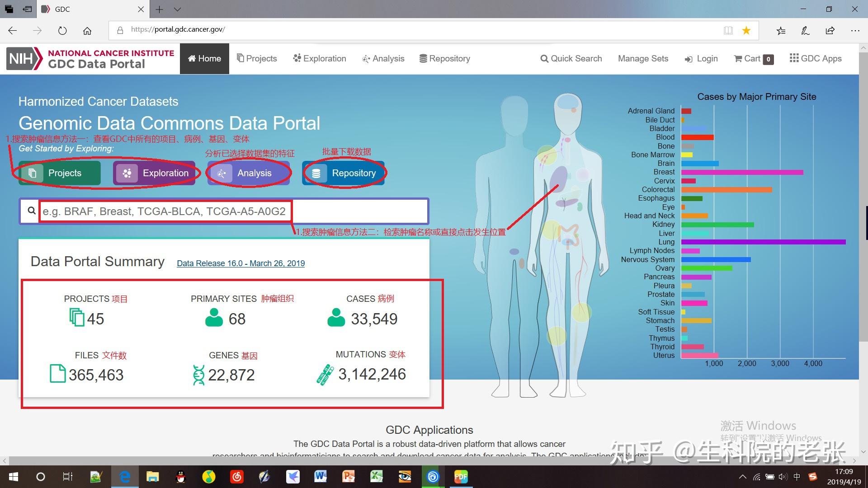Screen dimensions: 868x488
Task: Click the blue Repository button
Action: coord(344,173)
